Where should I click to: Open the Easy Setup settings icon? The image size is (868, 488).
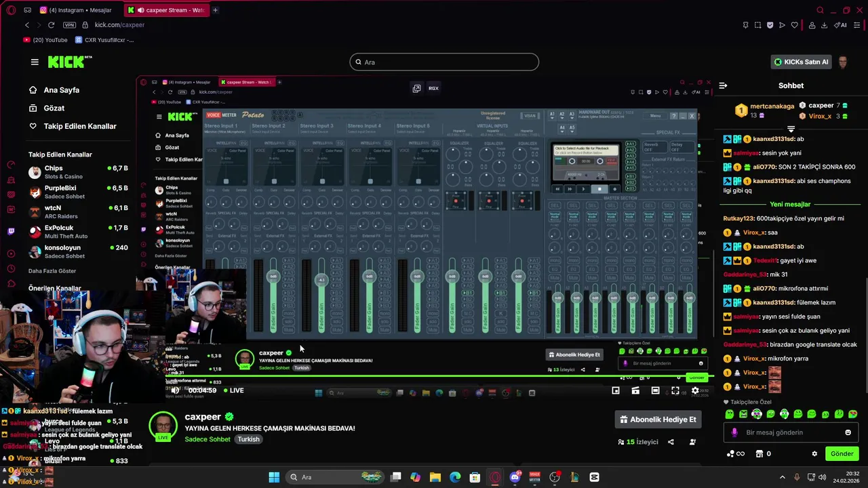tap(857, 25)
